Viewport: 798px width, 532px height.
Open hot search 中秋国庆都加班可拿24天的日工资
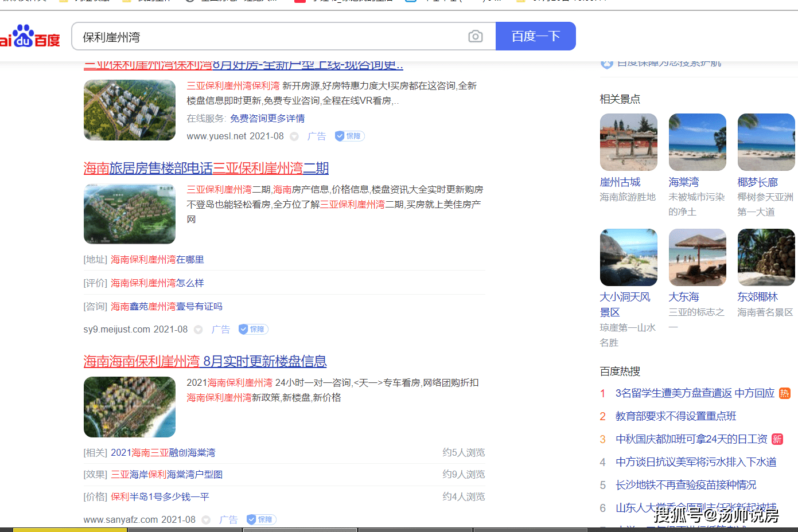coord(691,439)
